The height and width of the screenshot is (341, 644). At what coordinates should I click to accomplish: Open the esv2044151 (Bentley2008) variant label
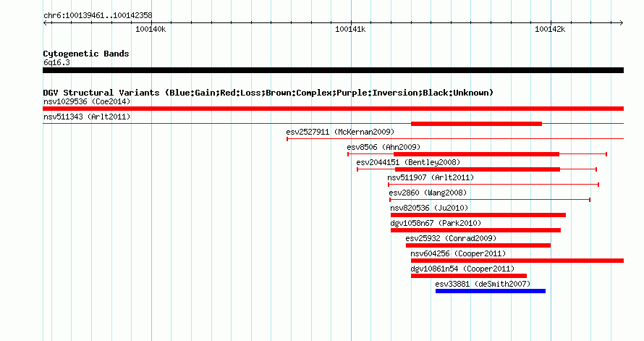[x=408, y=162]
